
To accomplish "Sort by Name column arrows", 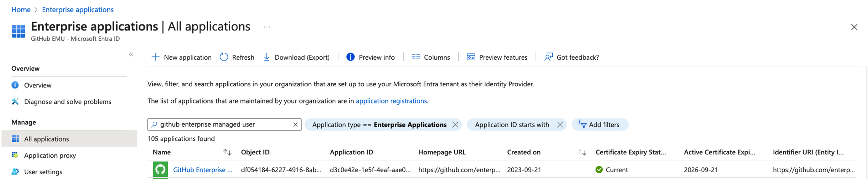I will (227, 152).
